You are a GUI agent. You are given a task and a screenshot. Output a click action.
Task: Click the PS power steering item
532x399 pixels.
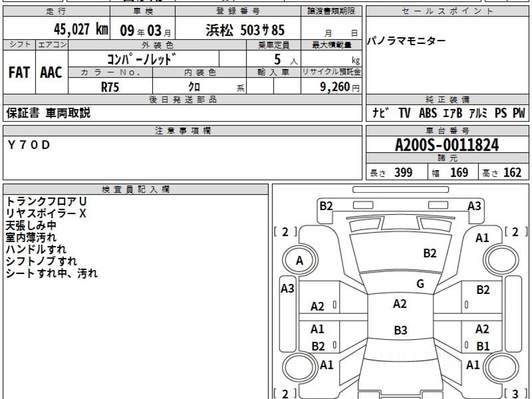point(501,113)
